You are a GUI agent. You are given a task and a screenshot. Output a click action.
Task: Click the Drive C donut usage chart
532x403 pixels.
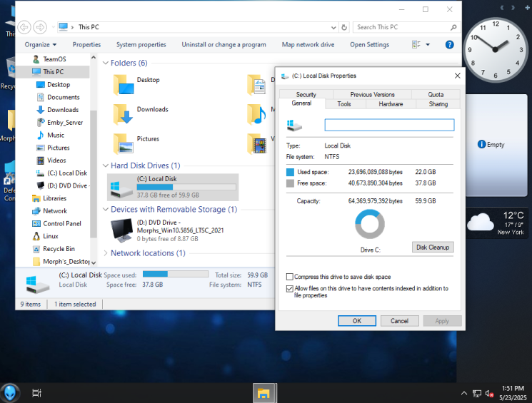point(370,224)
